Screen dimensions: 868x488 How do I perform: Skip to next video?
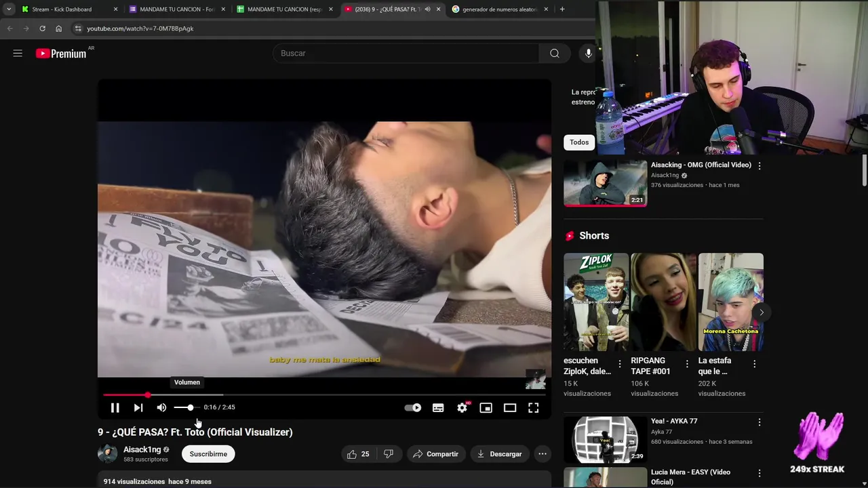tap(138, 407)
